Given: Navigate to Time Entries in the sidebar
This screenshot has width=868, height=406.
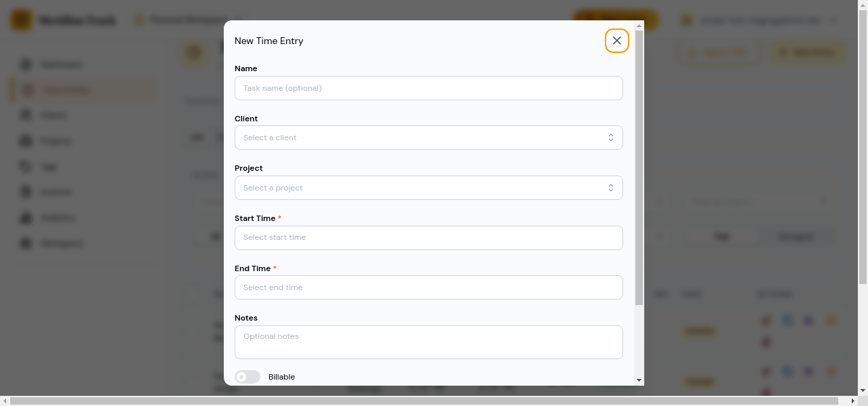Looking at the screenshot, I should coord(65,89).
